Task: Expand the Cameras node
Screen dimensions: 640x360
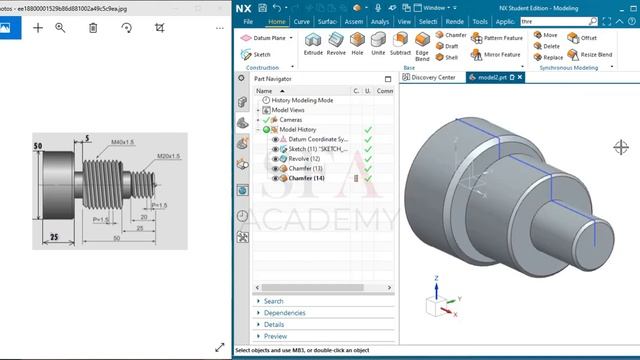Action: click(x=258, y=120)
